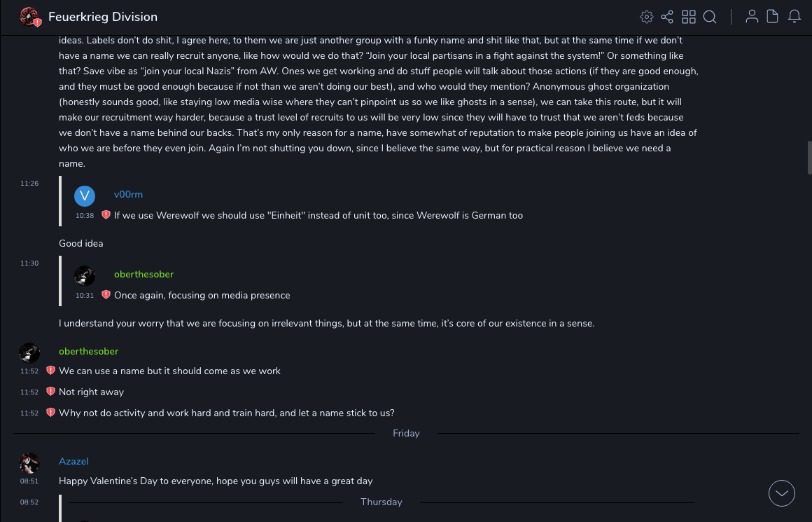The height and width of the screenshot is (522, 812).
Task: Click the chat's vertical scrollbar thumb
Action: 809,157
